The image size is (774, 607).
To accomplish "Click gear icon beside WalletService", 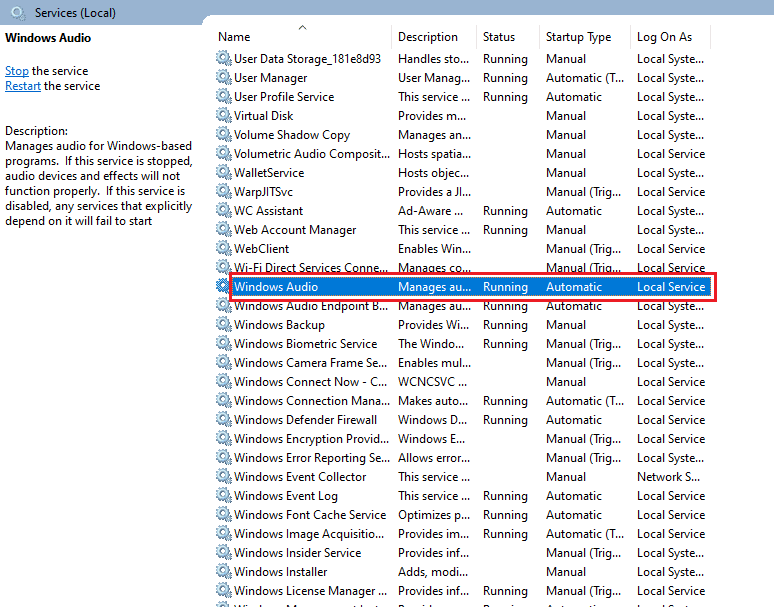I will coord(224,172).
